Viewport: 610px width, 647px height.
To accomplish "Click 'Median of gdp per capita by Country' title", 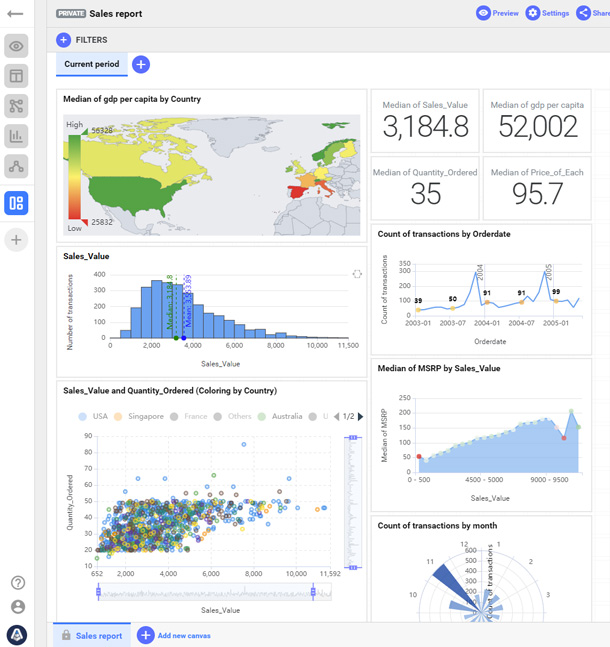I will [x=132, y=99].
